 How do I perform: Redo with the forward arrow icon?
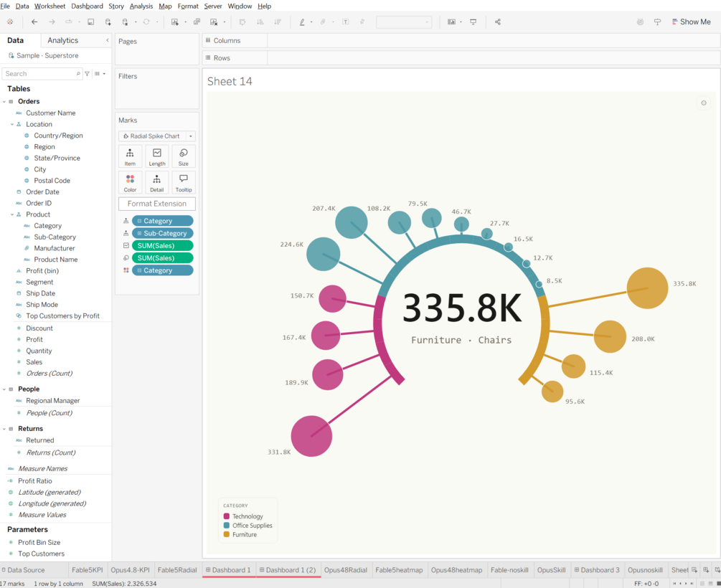pos(52,22)
